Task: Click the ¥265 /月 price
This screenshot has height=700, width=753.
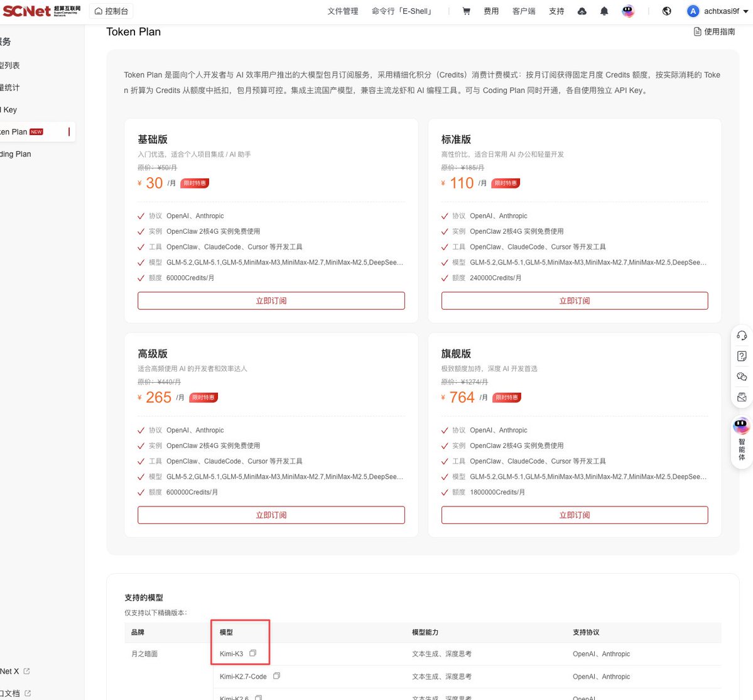Action: [161, 397]
